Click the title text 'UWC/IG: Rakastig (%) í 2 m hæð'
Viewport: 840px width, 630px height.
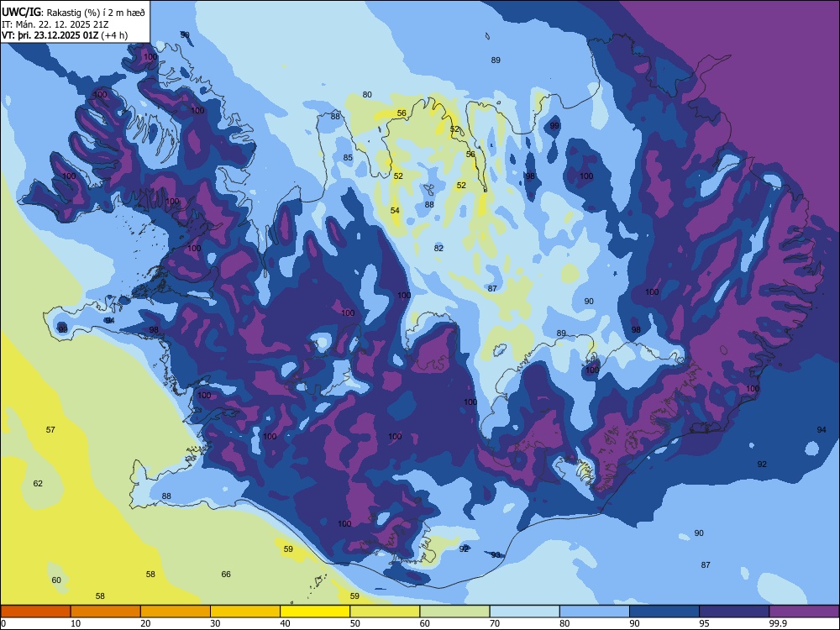pos(73,12)
